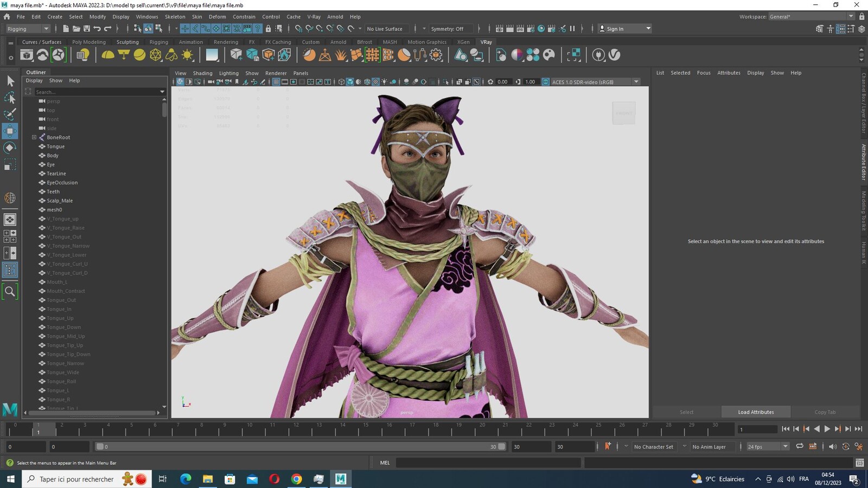Open the Deform menu
Viewport: 868px width, 488px height.
[217, 17]
